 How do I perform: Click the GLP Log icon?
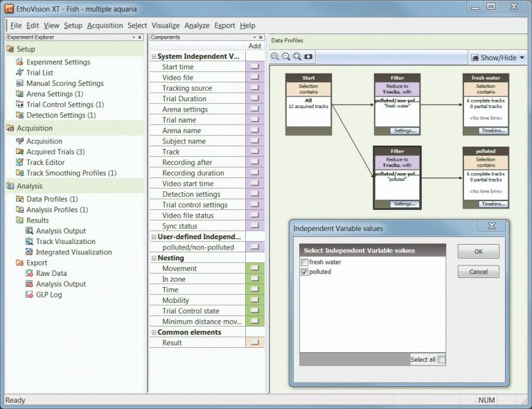[29, 295]
